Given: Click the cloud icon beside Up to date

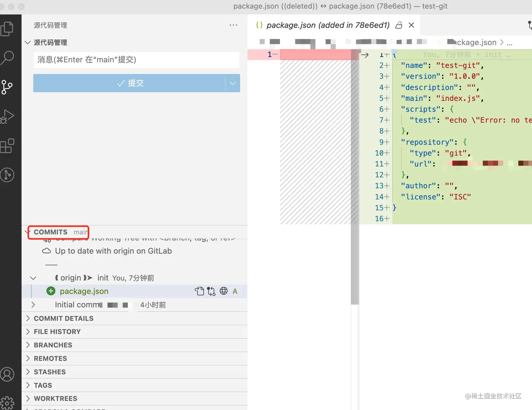Looking at the screenshot, I should coord(46,251).
